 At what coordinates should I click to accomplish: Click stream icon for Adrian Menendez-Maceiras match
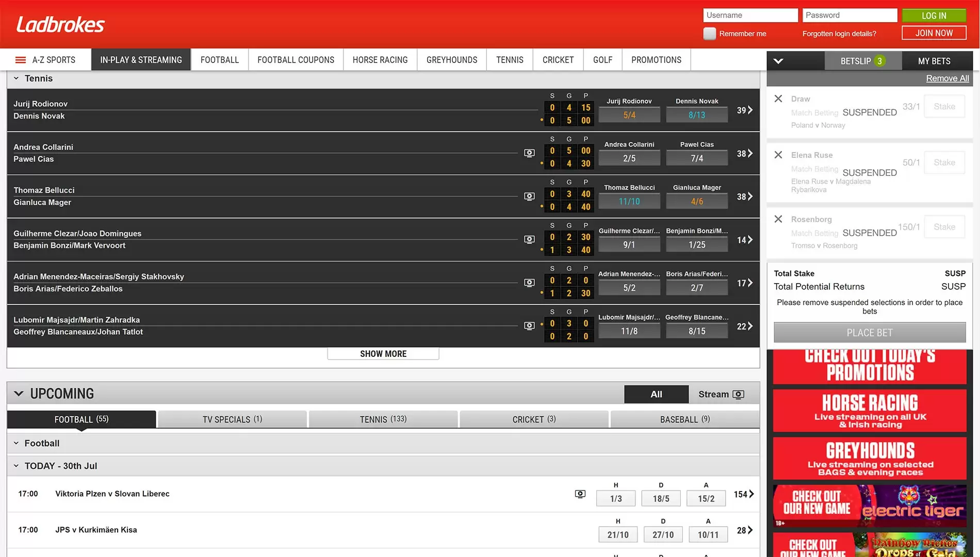[529, 283]
